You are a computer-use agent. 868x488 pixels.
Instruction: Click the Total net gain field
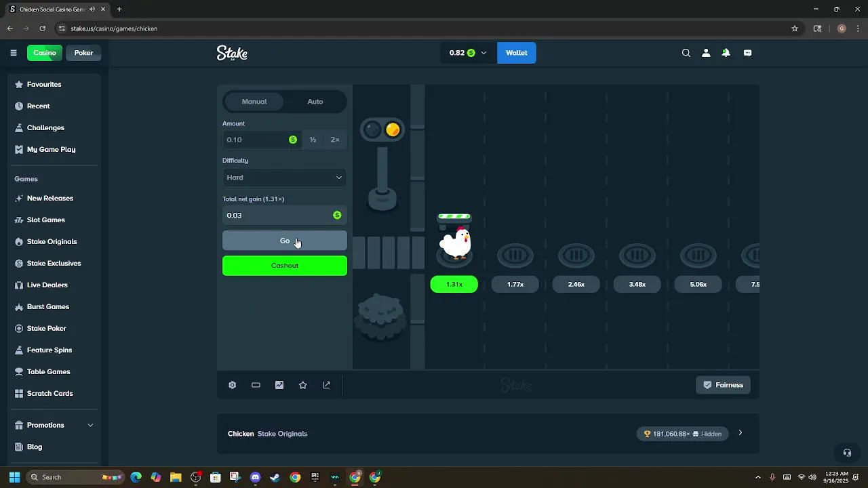tap(285, 215)
